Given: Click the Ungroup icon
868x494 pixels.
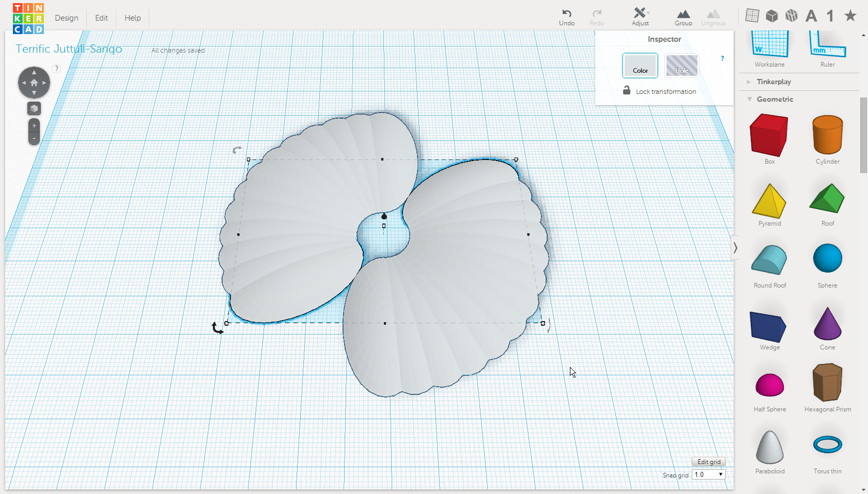Looking at the screenshot, I should point(714,17).
